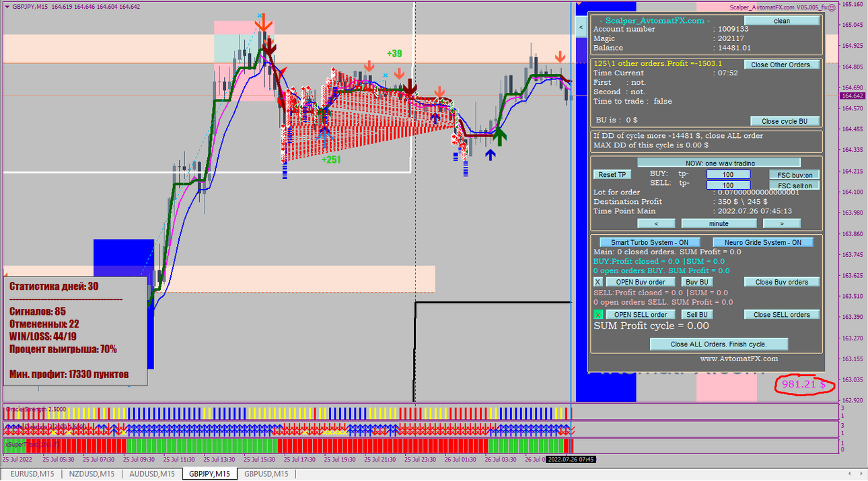Toggle the 'NOW: one way trading' mode

[719, 163]
